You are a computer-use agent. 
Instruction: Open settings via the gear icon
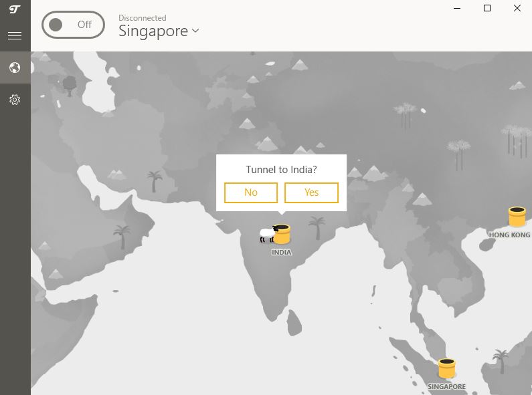coord(15,100)
